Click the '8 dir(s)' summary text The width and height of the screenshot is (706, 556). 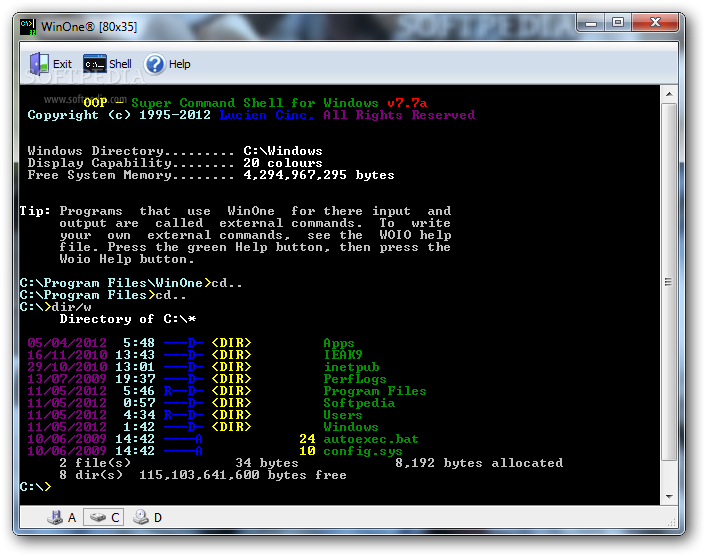click(x=91, y=475)
